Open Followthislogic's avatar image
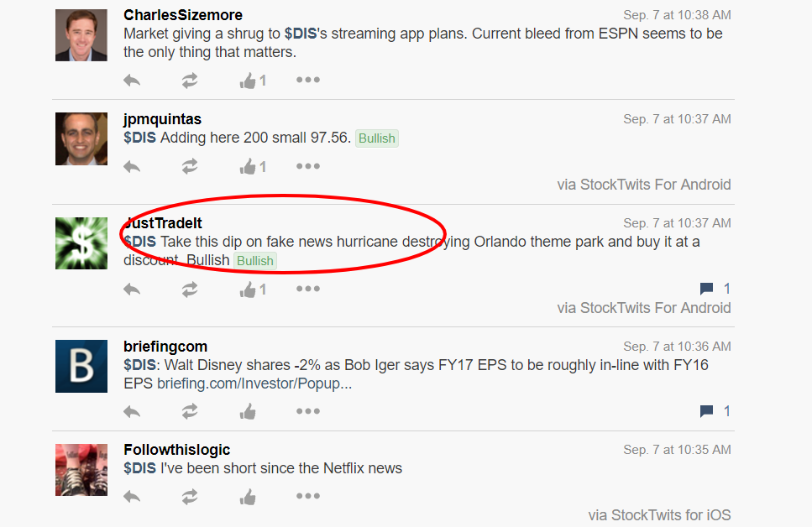 [81, 470]
